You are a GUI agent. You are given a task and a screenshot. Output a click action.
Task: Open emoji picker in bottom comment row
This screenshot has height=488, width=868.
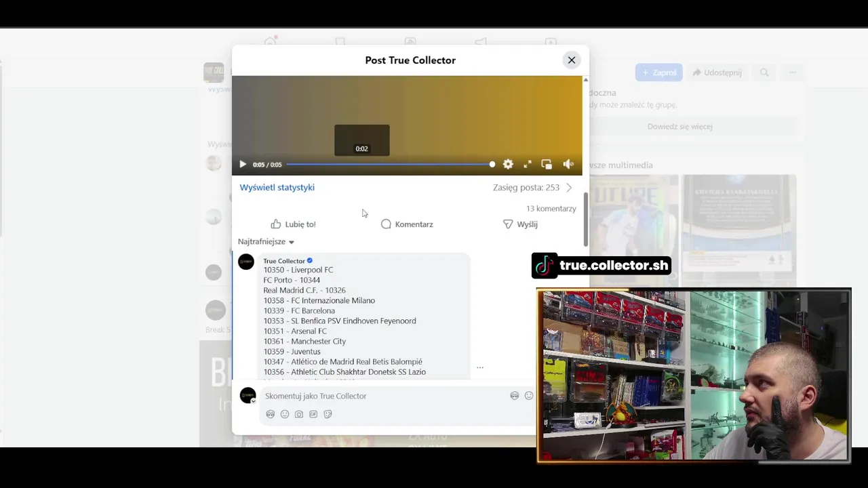[285, 414]
